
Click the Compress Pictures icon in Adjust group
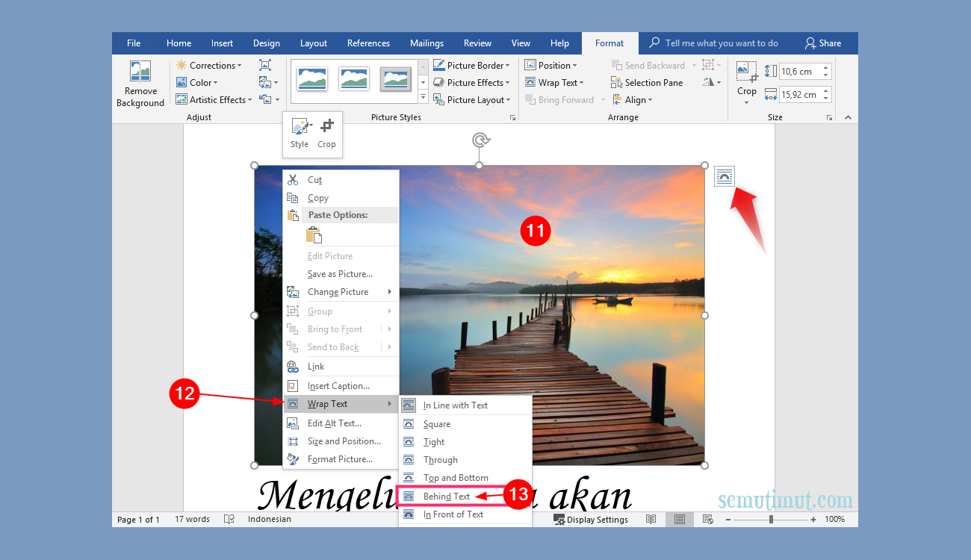[x=265, y=66]
